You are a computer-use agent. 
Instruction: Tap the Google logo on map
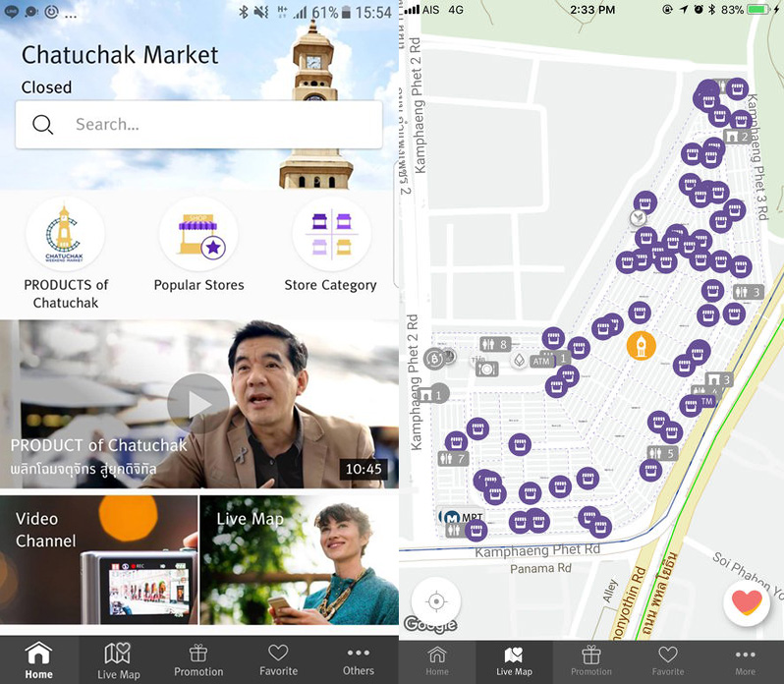(430, 624)
